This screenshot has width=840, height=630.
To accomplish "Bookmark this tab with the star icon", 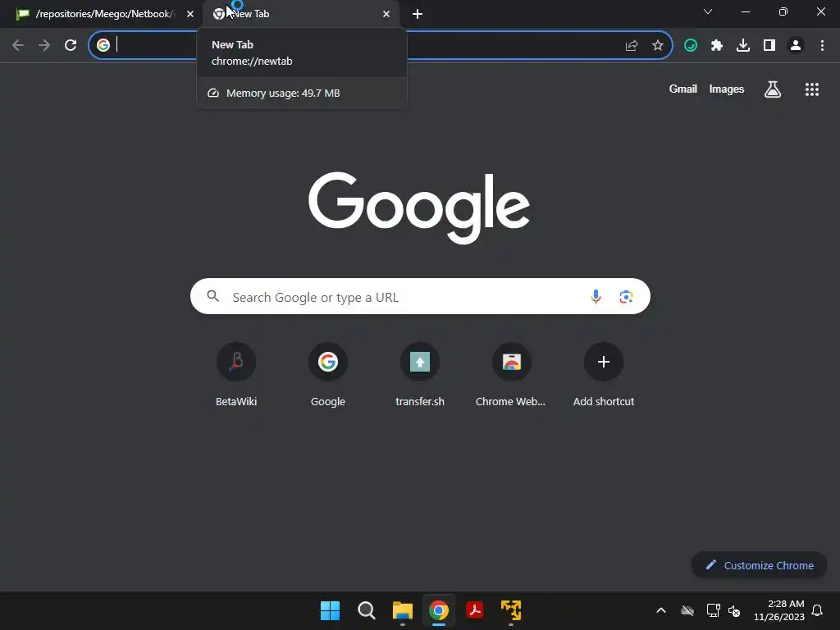I will (x=658, y=46).
